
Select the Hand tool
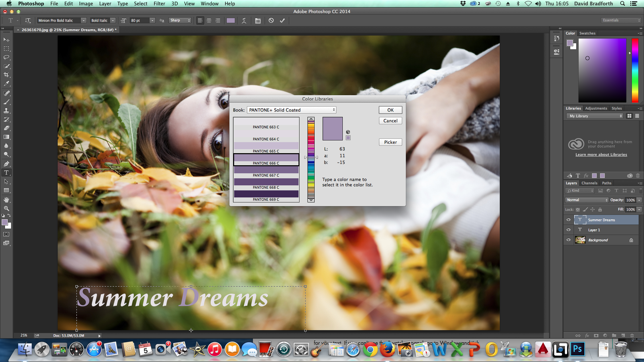(6, 200)
